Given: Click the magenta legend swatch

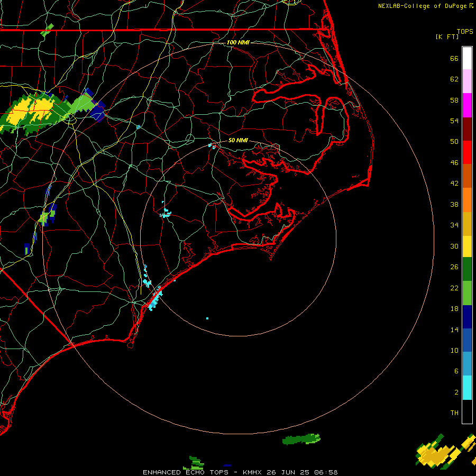Looking at the screenshot, I should [x=467, y=105].
